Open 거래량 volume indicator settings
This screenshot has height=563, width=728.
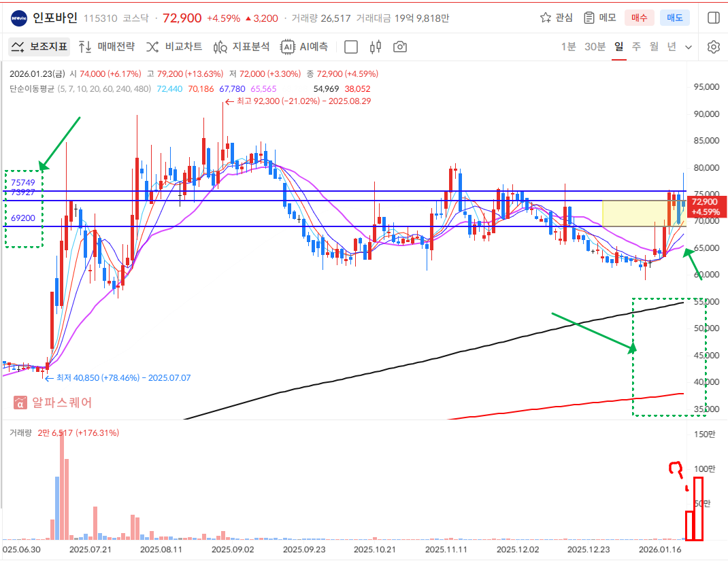(x=20, y=432)
